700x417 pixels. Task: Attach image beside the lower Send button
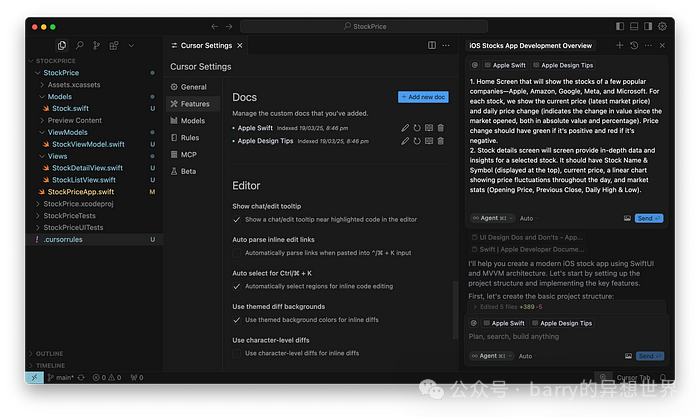pos(628,356)
